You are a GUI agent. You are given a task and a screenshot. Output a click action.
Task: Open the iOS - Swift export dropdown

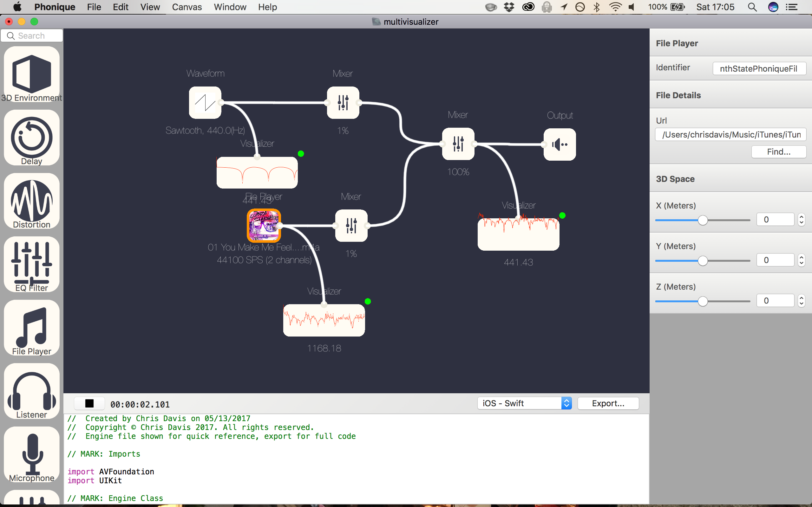click(524, 403)
